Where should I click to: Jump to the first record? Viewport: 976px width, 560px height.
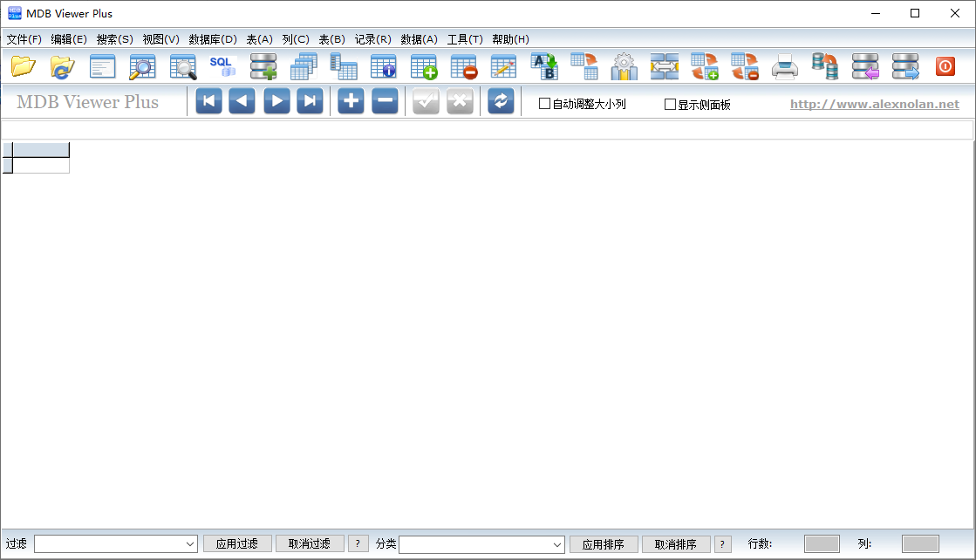point(208,101)
